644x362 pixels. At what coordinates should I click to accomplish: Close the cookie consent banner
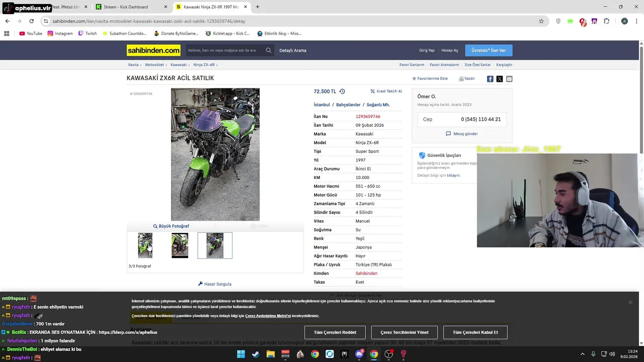630,302
